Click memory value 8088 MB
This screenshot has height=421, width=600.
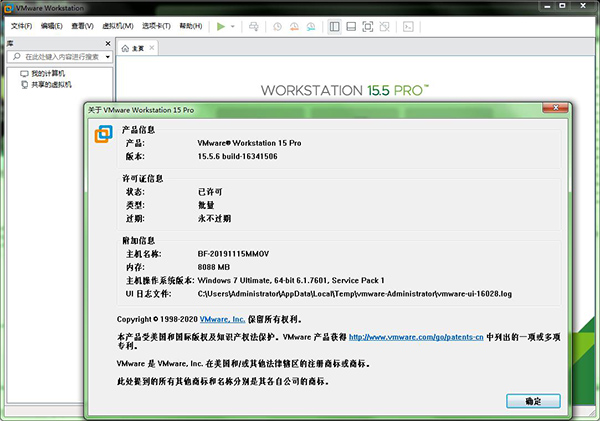[214, 267]
